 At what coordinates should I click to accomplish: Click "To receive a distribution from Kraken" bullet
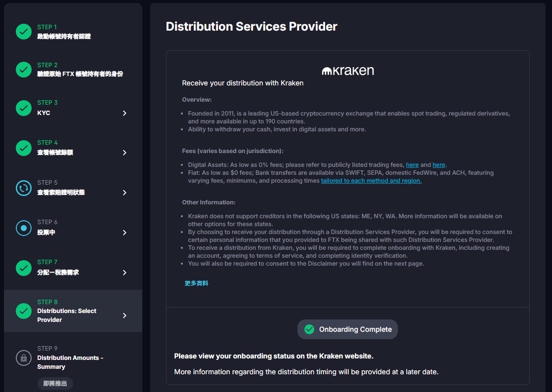[x=348, y=252]
